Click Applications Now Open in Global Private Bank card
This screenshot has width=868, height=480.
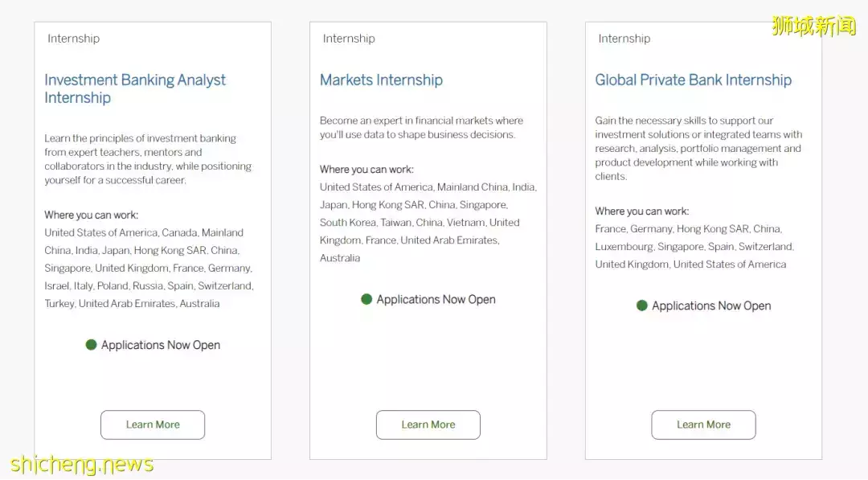pyautogui.click(x=711, y=306)
